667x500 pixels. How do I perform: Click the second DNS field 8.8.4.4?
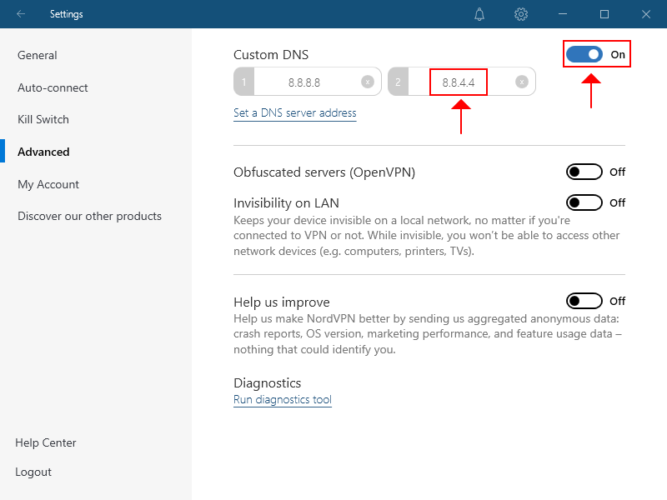pyautogui.click(x=462, y=82)
